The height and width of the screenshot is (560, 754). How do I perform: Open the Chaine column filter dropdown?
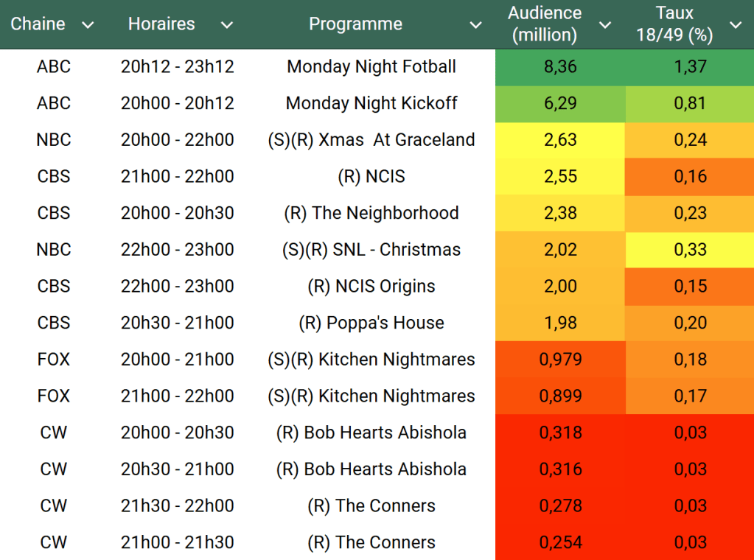pos(88,25)
